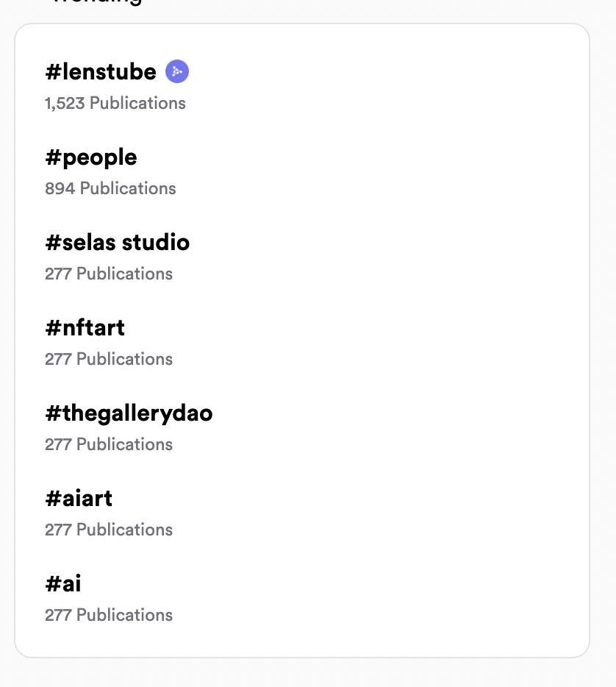Select the #nftart trending tag

(x=85, y=328)
